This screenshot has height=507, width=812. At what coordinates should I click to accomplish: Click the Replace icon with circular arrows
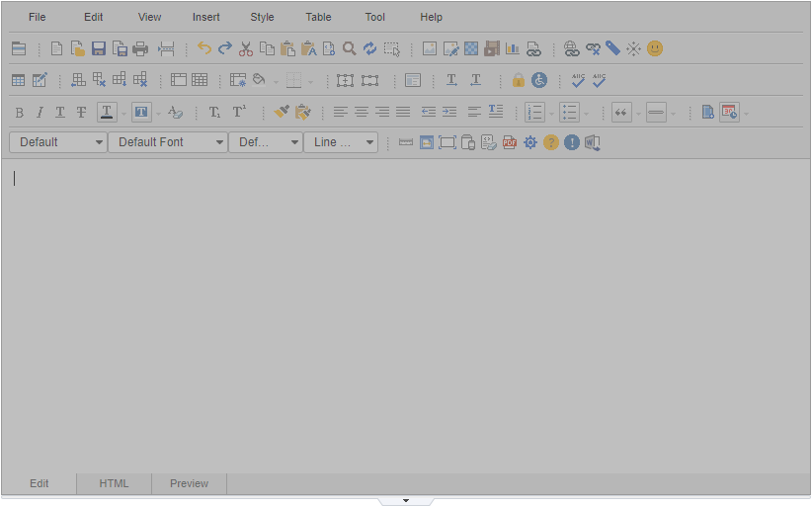[369, 48]
